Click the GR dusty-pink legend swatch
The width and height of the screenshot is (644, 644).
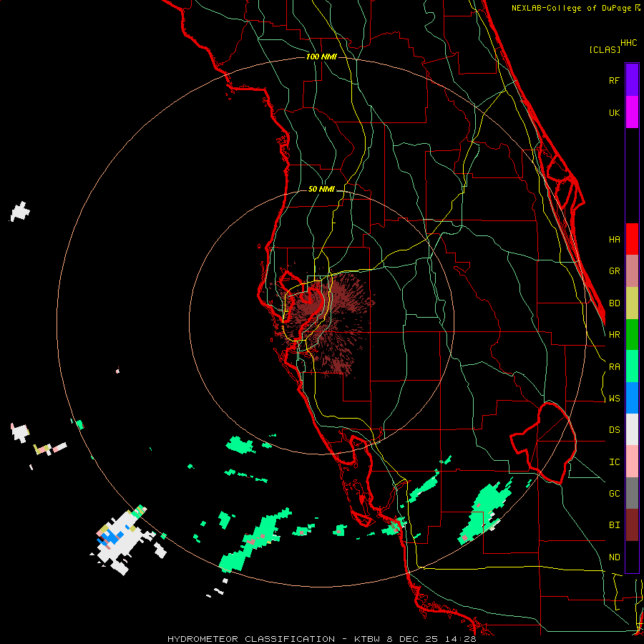(632, 270)
